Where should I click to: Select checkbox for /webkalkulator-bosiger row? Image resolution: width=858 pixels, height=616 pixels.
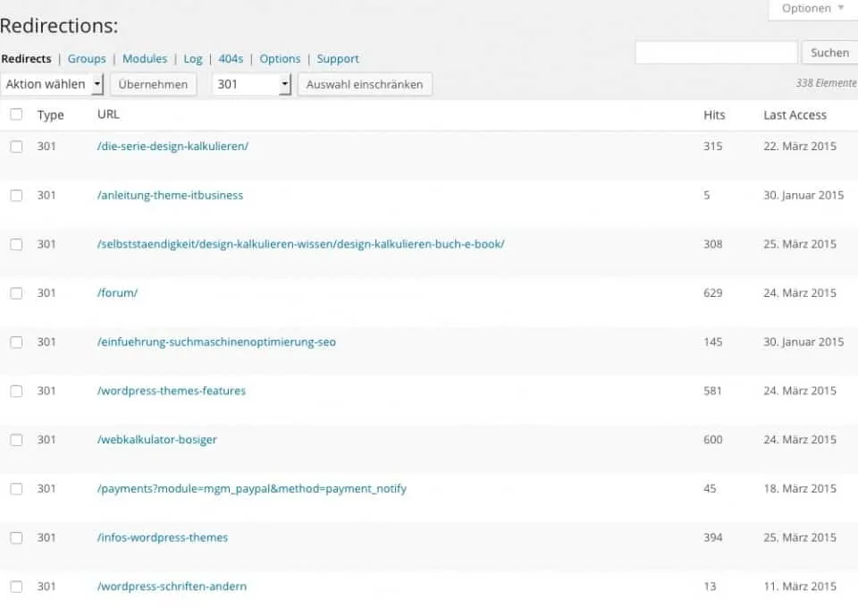[x=16, y=440]
